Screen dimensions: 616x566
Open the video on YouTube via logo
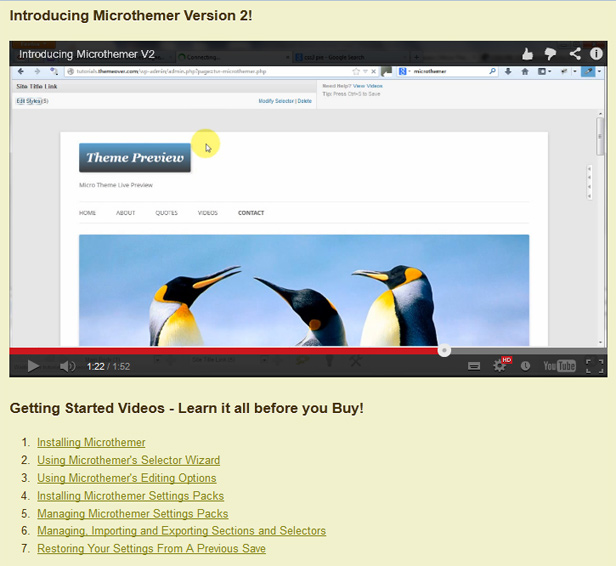(559, 366)
